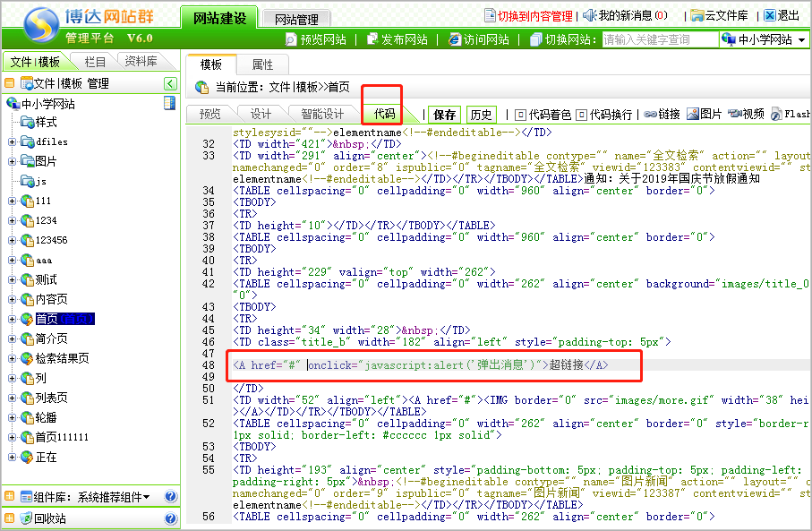Insert a 链接 hyperlink from the toolbar
This screenshot has height=531, width=812.
662,115
